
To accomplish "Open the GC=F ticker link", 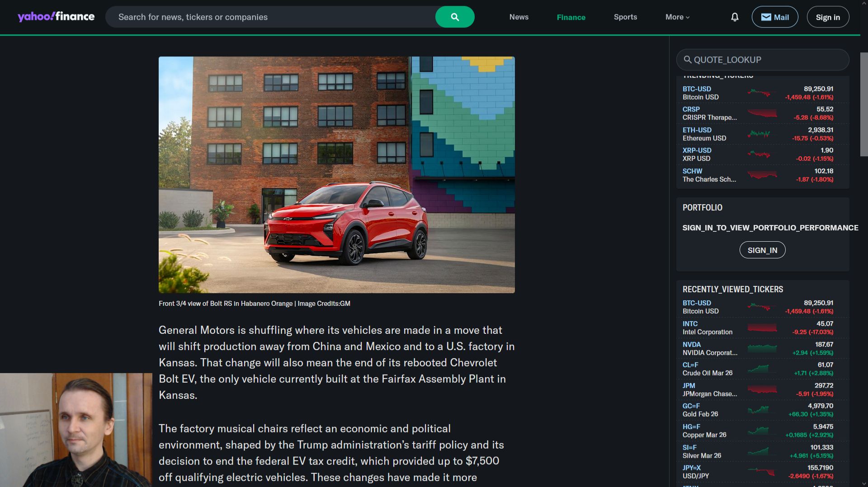I will 691,406.
